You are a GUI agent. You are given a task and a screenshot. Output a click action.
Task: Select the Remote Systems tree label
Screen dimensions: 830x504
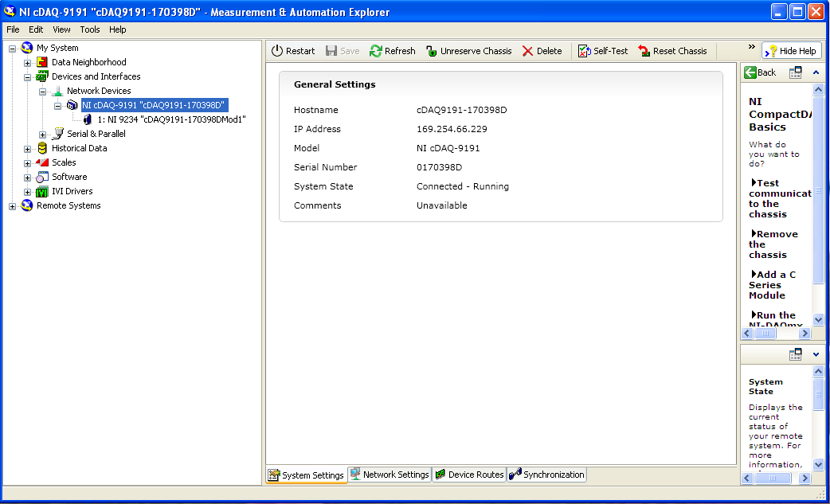(69, 205)
